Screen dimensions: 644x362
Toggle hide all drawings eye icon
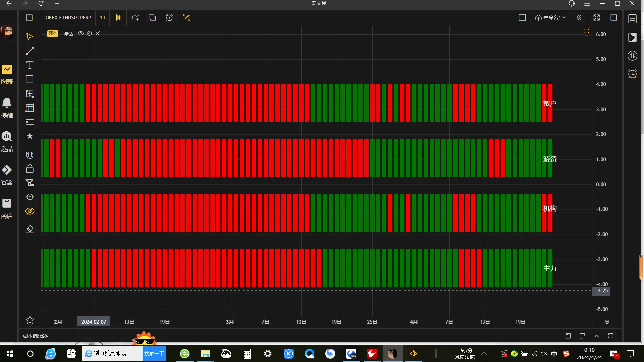coord(30,211)
